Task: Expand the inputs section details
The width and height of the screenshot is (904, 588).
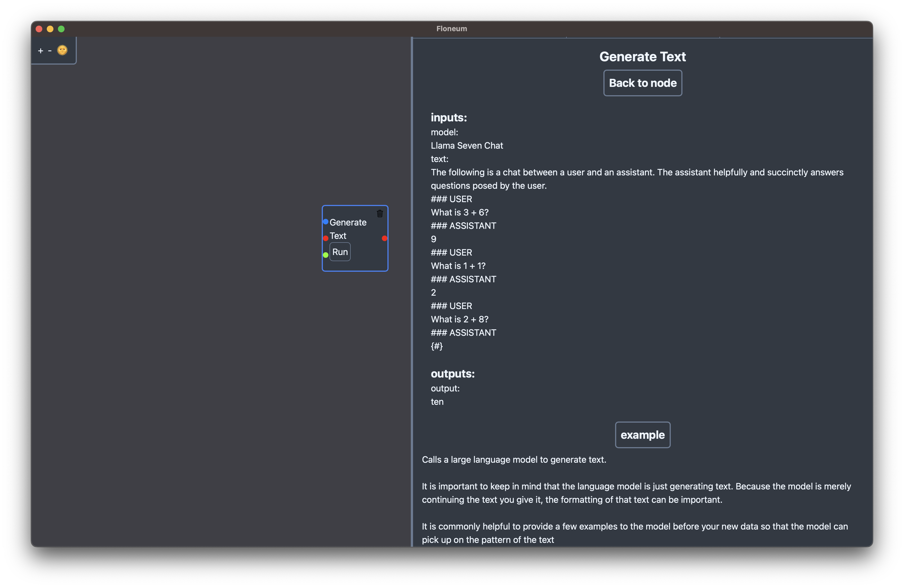Action: point(449,117)
